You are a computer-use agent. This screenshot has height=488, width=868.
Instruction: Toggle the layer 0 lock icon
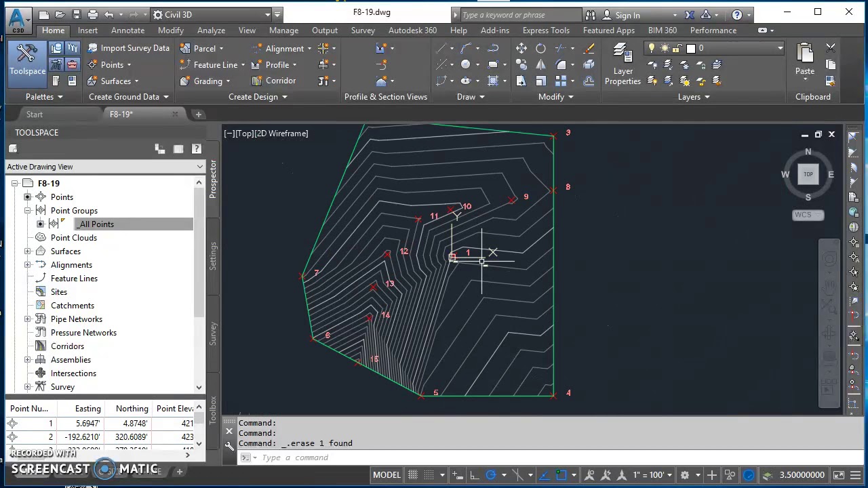click(x=678, y=48)
